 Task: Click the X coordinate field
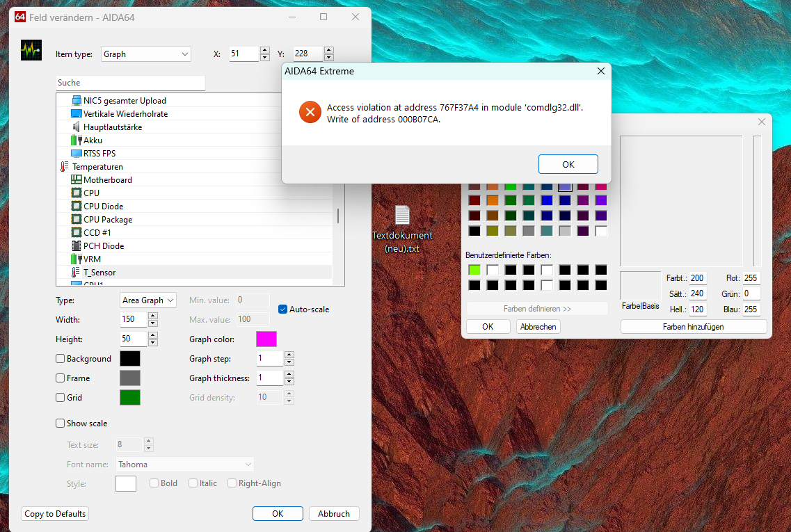(244, 54)
